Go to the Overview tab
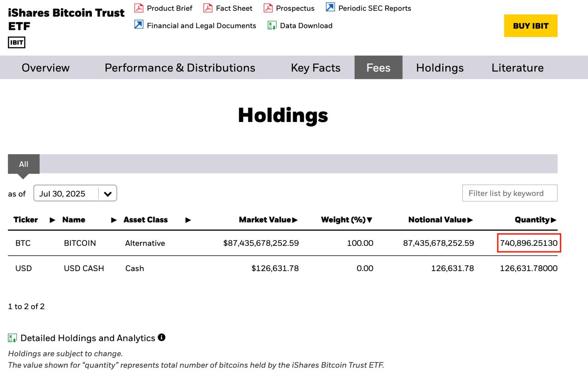 45,67
